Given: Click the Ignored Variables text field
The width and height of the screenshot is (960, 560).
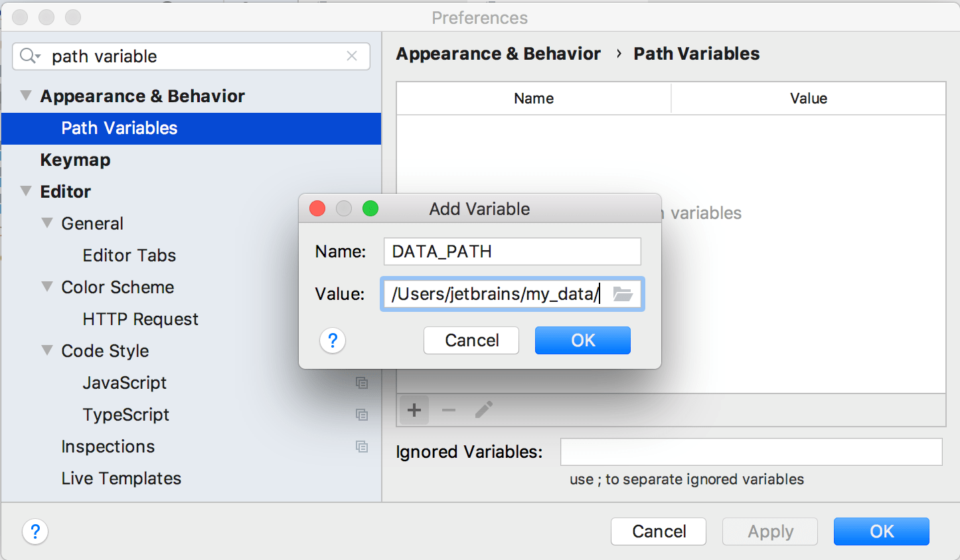Looking at the screenshot, I should click(x=751, y=452).
